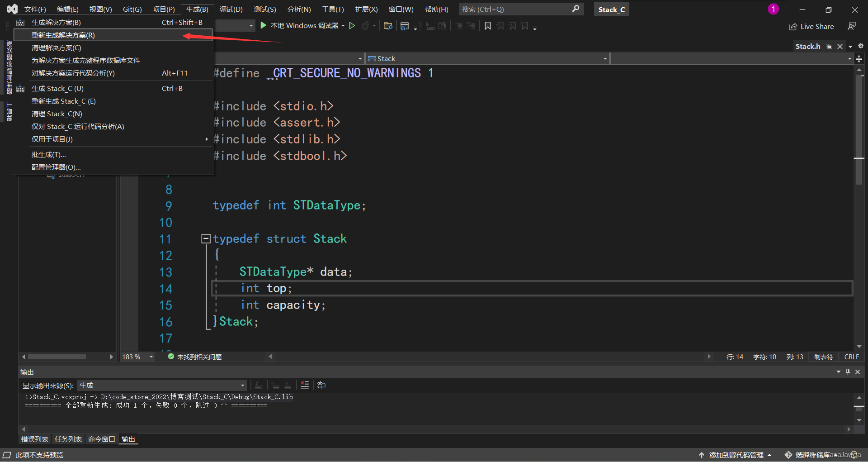Image resolution: width=868 pixels, height=462 pixels.
Task: Click the search magnifier icon
Action: click(x=576, y=9)
